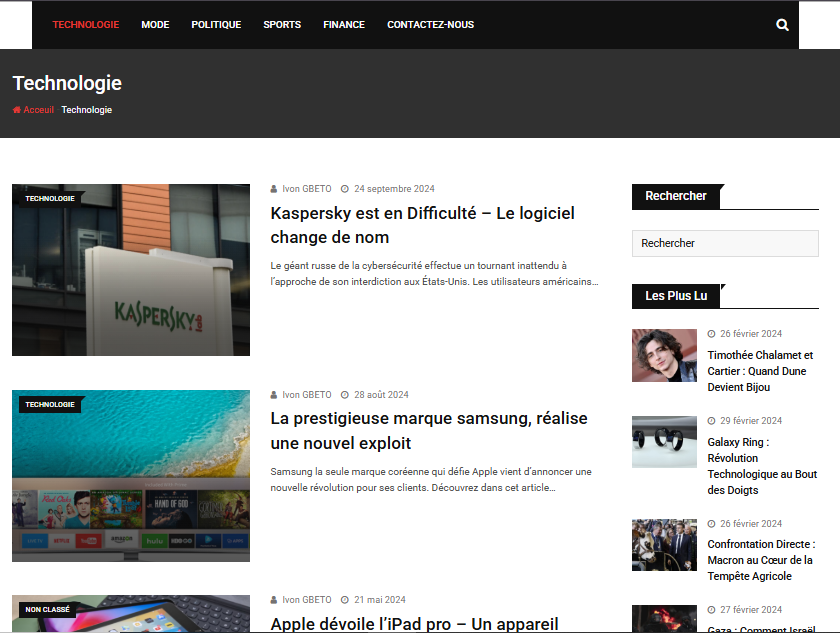Click author Ivon GBETO on Samsung article
840x633 pixels.
(307, 395)
